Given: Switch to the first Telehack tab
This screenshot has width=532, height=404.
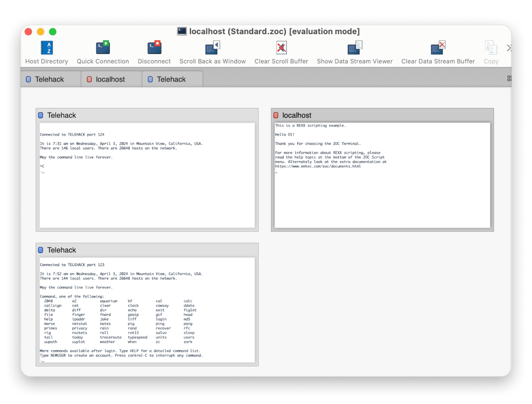Looking at the screenshot, I should [51, 79].
